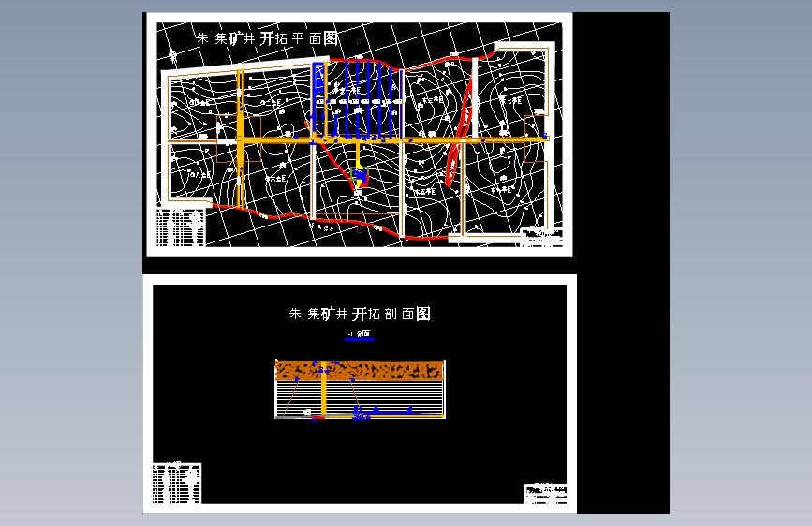This screenshot has width=812, height=526.
Task: Select the blue-underlined 1-1 剖面 label
Action: point(359,335)
